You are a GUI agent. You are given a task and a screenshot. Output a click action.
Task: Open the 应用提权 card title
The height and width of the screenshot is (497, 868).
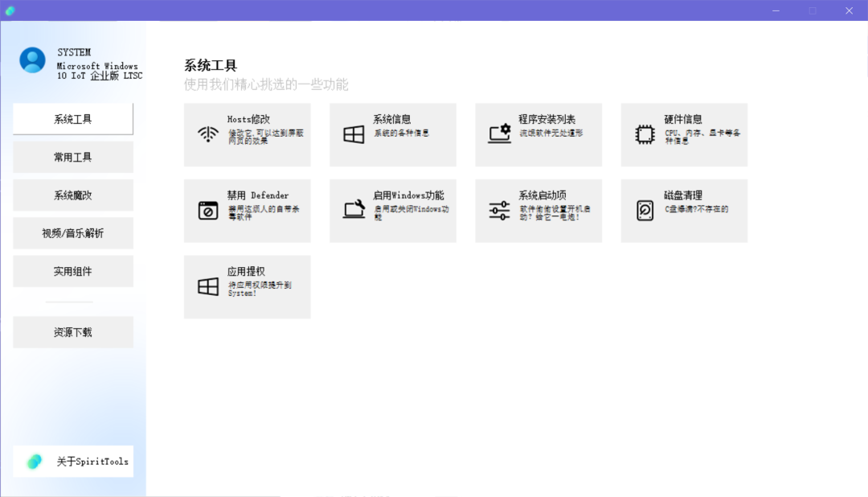coord(247,272)
